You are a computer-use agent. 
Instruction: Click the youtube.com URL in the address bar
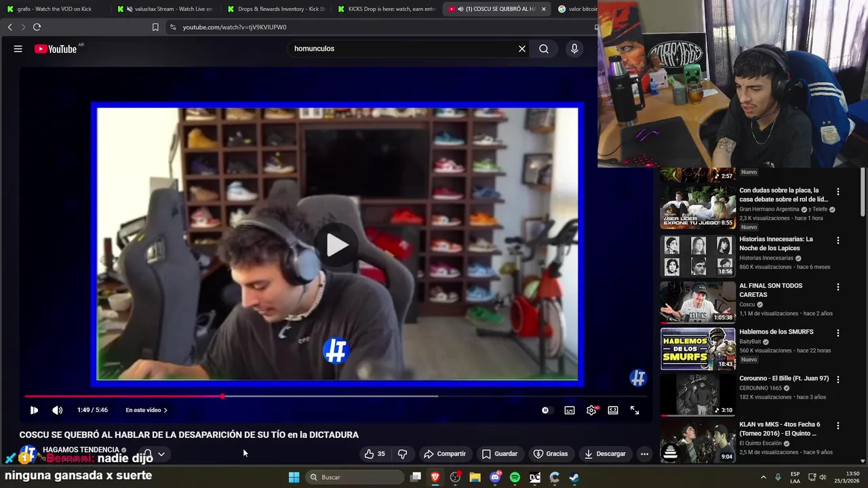point(235,27)
